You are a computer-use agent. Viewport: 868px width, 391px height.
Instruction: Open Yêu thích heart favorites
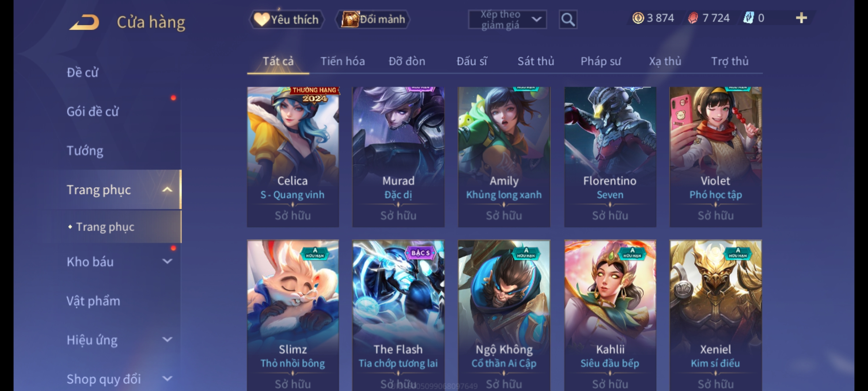286,19
